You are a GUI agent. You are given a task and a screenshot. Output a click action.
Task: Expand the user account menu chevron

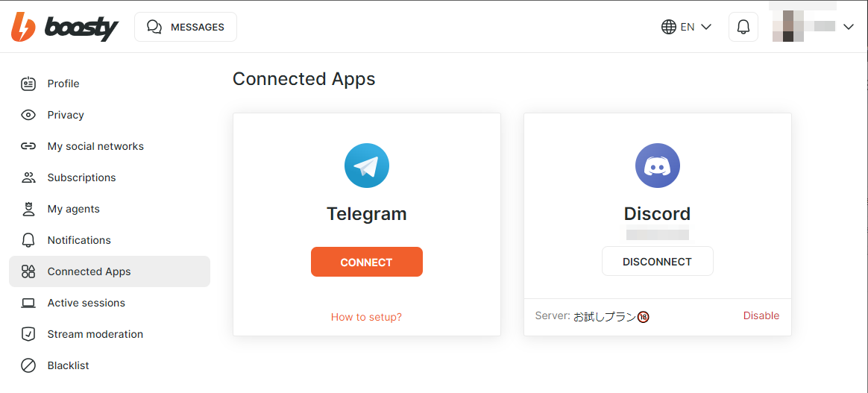[x=849, y=27]
